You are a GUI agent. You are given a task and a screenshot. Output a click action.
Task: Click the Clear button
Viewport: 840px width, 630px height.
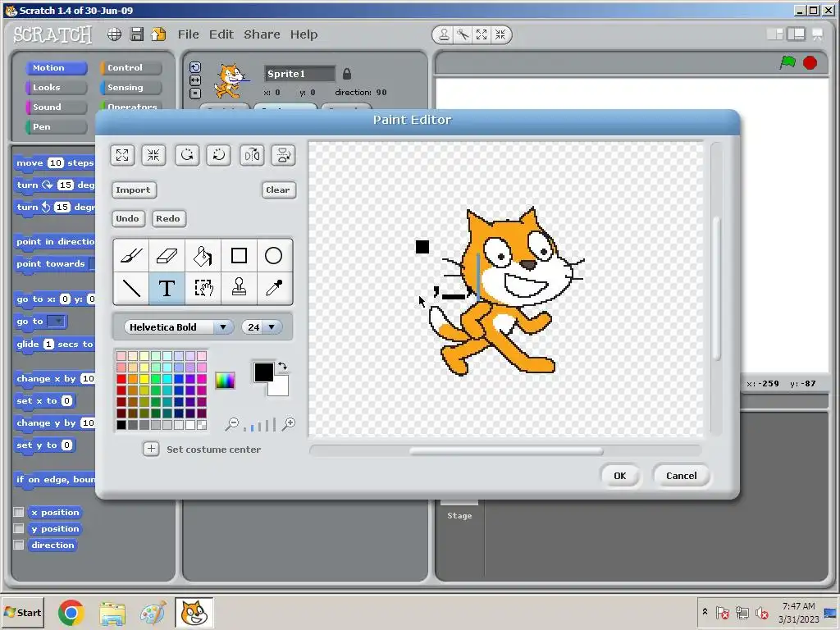coord(278,189)
